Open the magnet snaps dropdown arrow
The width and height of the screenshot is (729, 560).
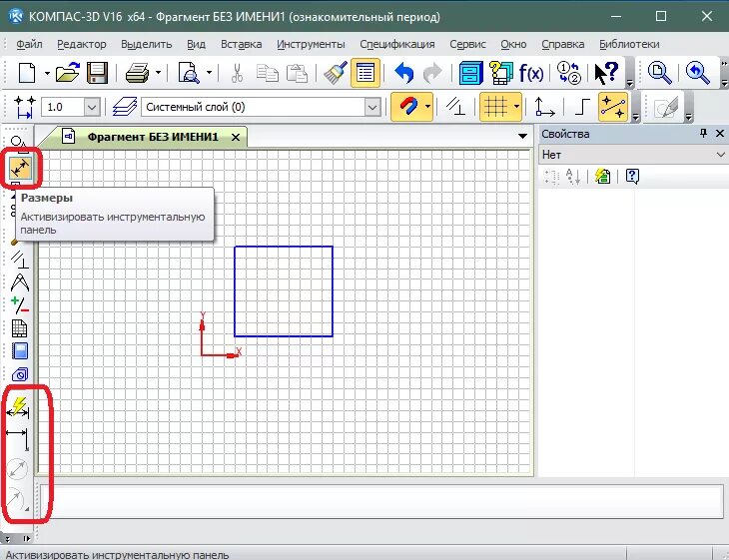tap(427, 107)
